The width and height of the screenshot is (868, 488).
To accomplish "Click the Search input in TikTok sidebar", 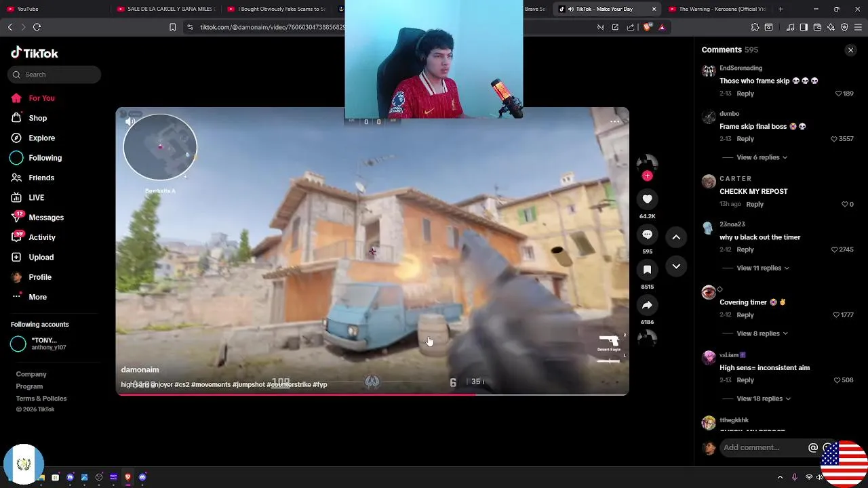I will (x=54, y=75).
